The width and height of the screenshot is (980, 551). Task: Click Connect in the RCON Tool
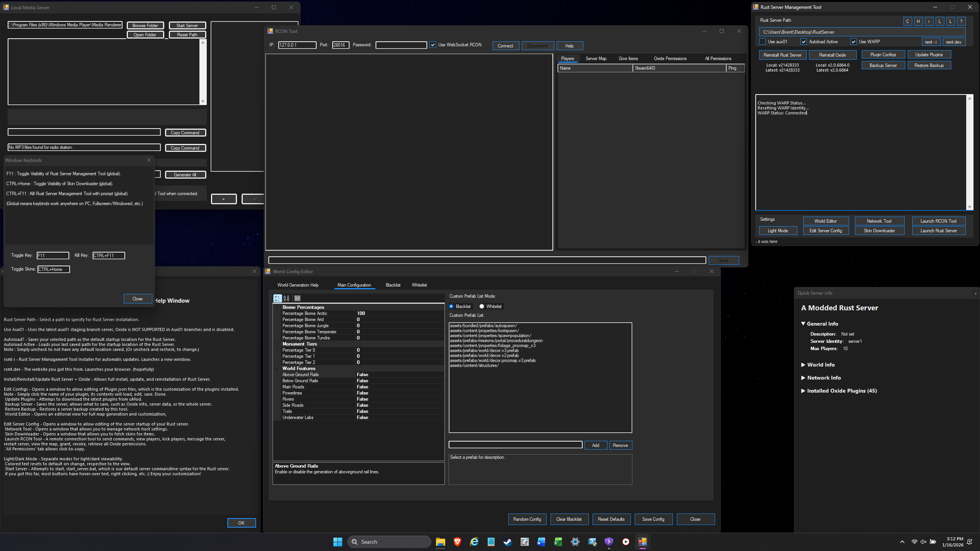[506, 46]
